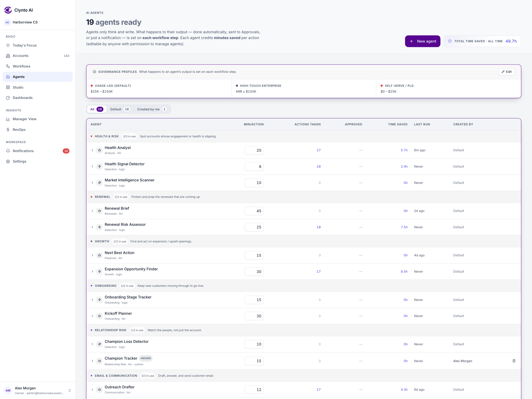Expand the Renewal Brief row

point(92,211)
